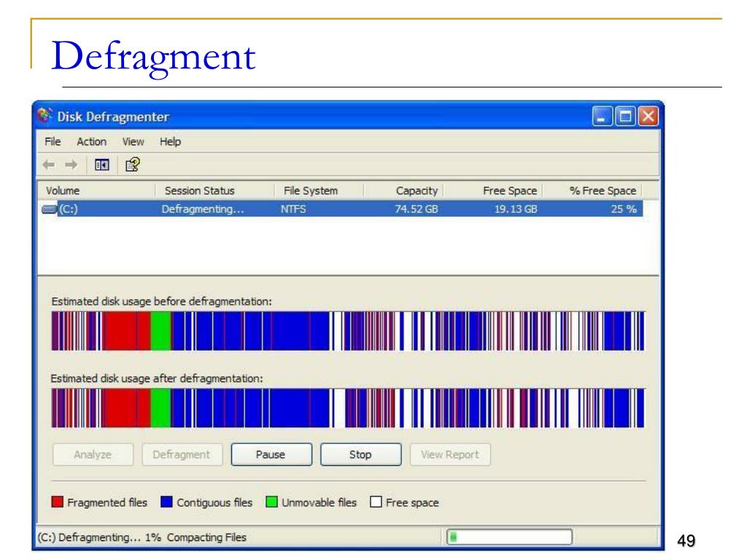
Task: Click the defragmentation progress bar in status bar
Action: click(x=509, y=537)
